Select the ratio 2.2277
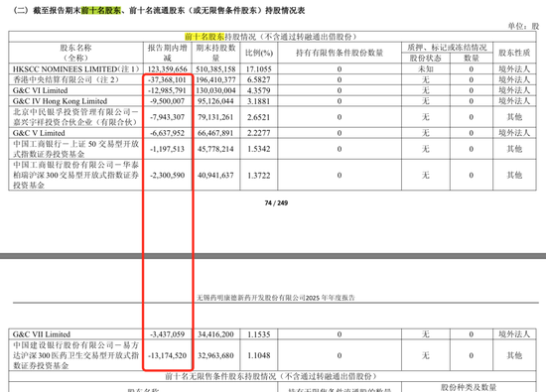 259,133
